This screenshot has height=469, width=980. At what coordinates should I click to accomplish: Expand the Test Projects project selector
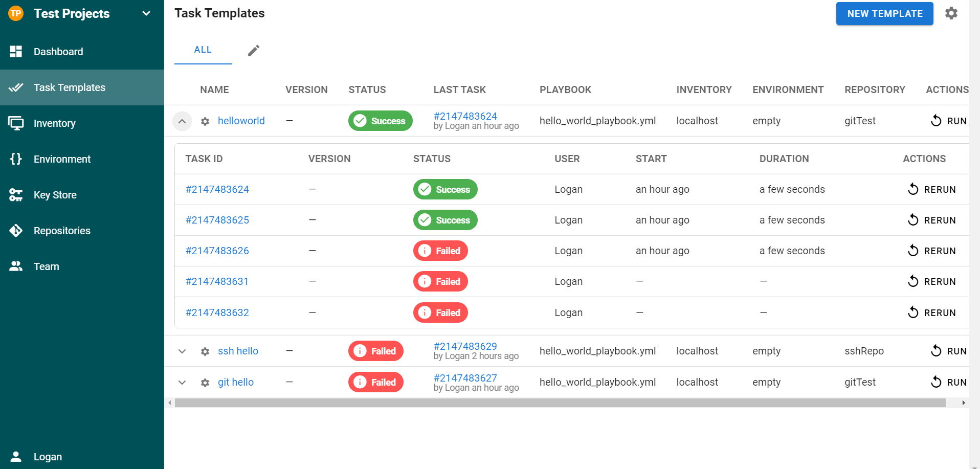click(x=146, y=13)
